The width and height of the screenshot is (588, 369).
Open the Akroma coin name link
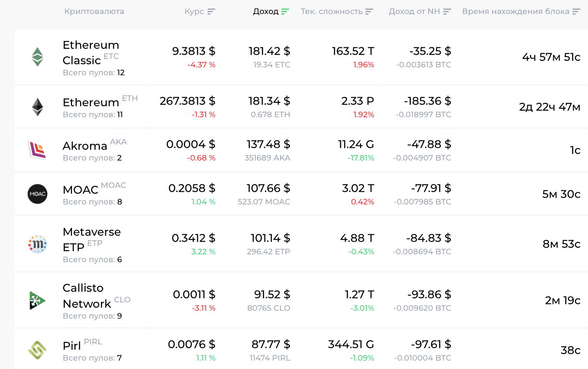pyautogui.click(x=85, y=146)
